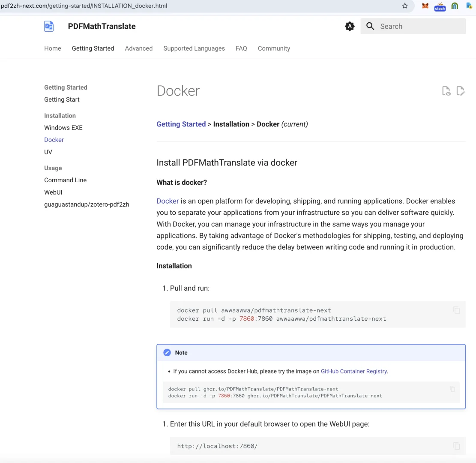The height and width of the screenshot is (463, 476).
Task: Click 'docker pull awwaawwa/pdfmathtranslate-next' code line
Action: click(254, 310)
